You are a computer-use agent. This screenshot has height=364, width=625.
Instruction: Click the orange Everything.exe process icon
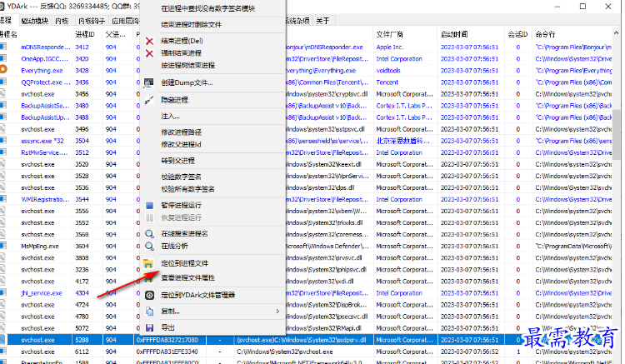3,69
